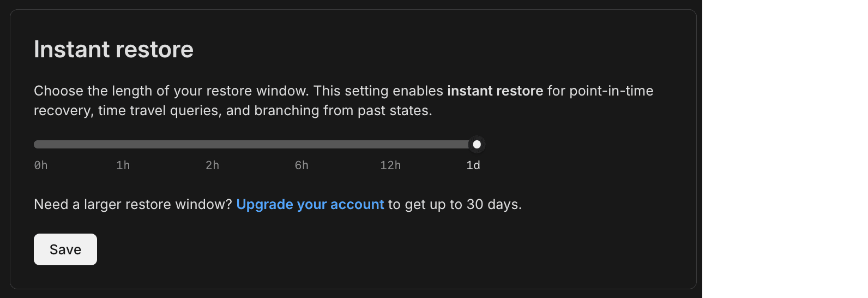Click the white slider handle knob
This screenshot has height=298, width=868.
[477, 145]
